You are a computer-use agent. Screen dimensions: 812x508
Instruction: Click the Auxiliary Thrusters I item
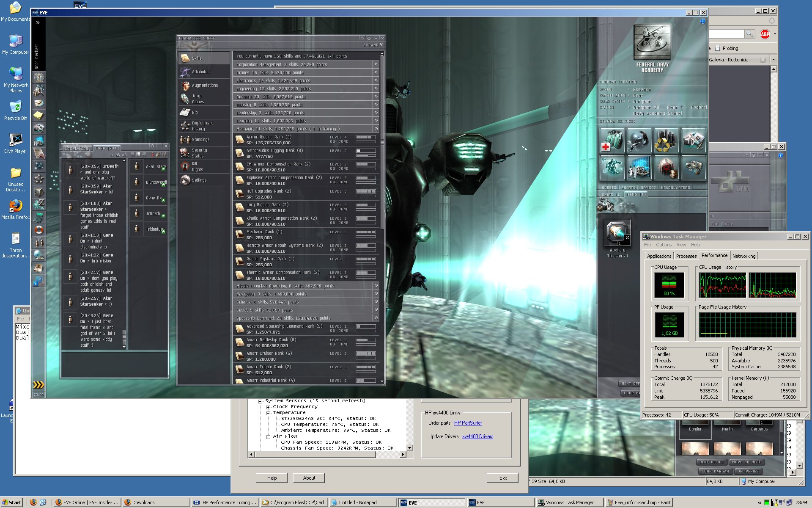click(618, 233)
